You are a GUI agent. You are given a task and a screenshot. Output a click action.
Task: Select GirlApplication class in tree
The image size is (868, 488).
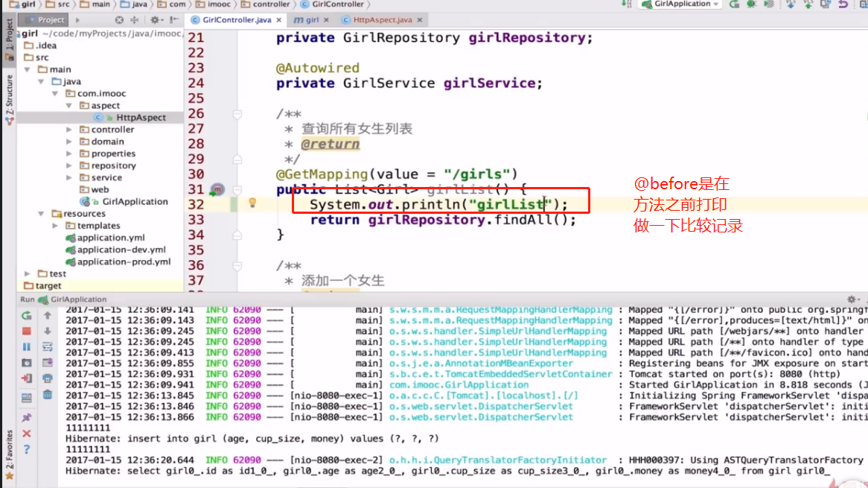pos(124,202)
